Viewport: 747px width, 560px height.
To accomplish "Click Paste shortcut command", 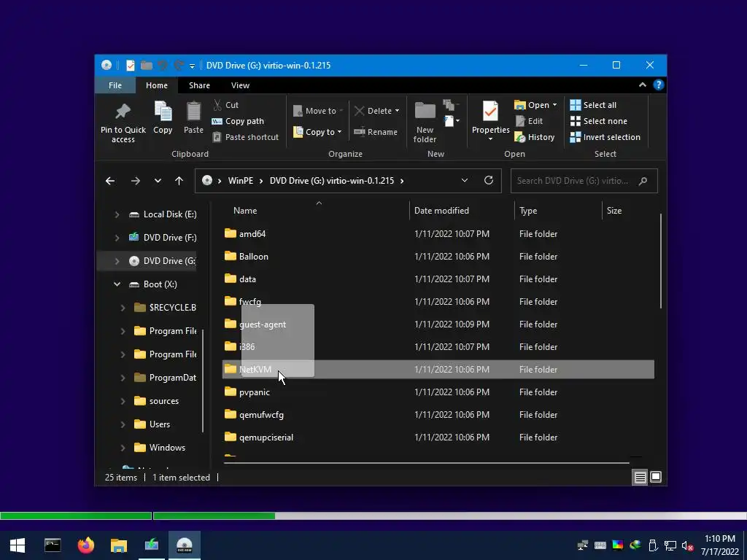I will (245, 137).
